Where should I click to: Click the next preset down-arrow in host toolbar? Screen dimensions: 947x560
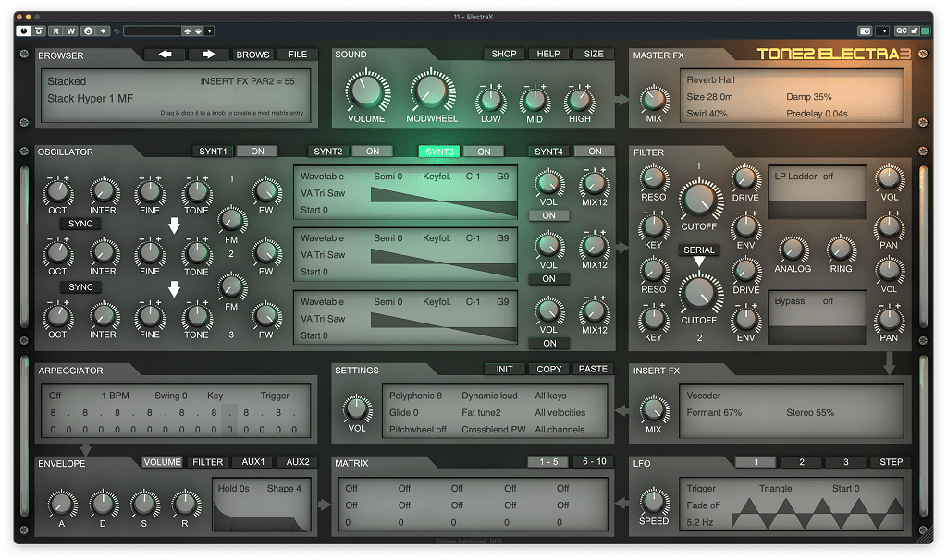pyautogui.click(x=198, y=30)
